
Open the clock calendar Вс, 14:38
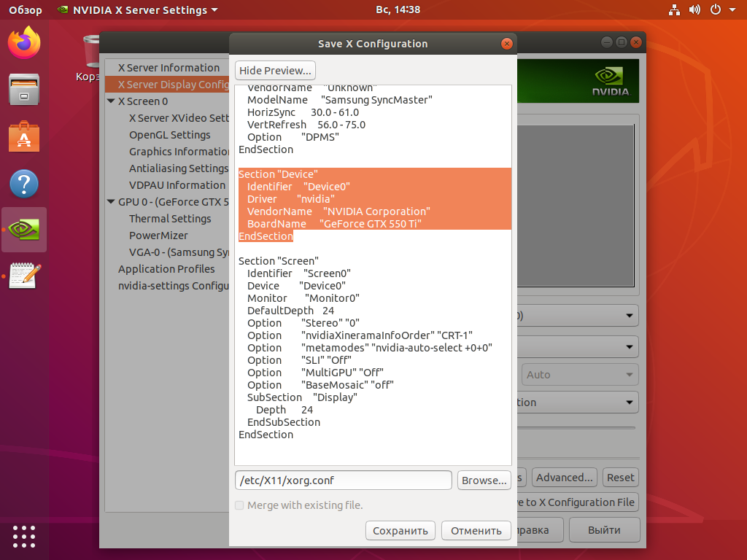click(x=398, y=9)
